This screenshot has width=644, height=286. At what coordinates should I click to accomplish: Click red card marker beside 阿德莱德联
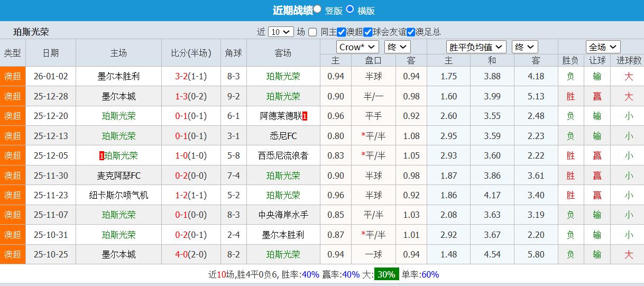[305, 116]
